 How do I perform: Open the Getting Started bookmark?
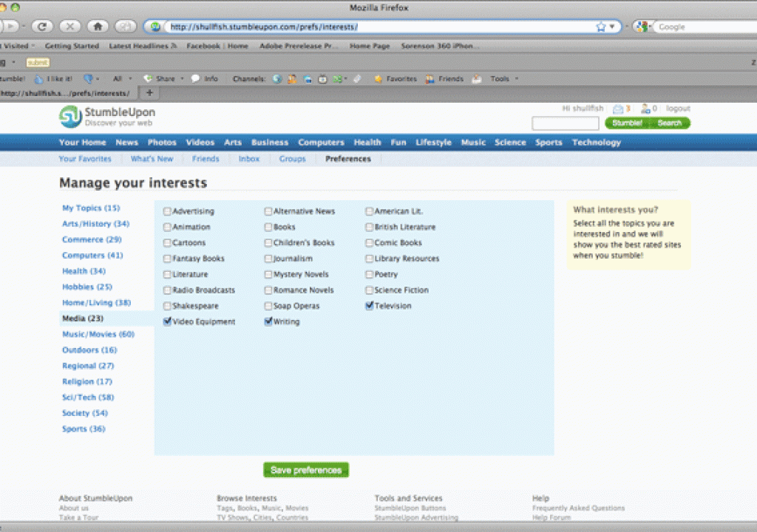coord(72,46)
